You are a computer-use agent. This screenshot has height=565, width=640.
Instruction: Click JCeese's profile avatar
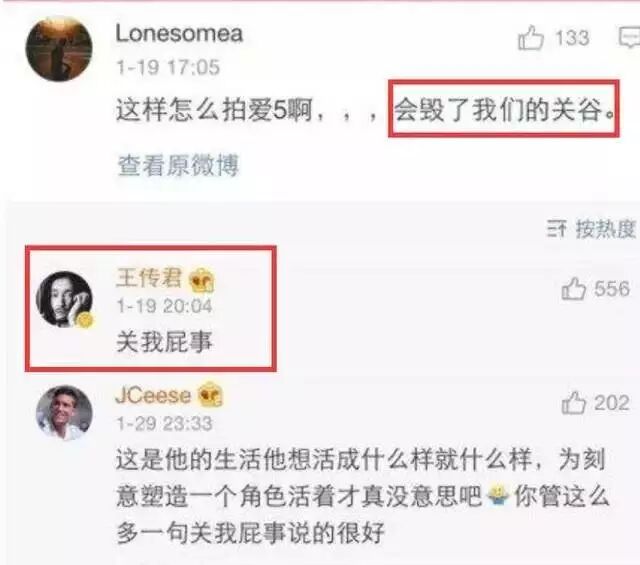pos(64,413)
